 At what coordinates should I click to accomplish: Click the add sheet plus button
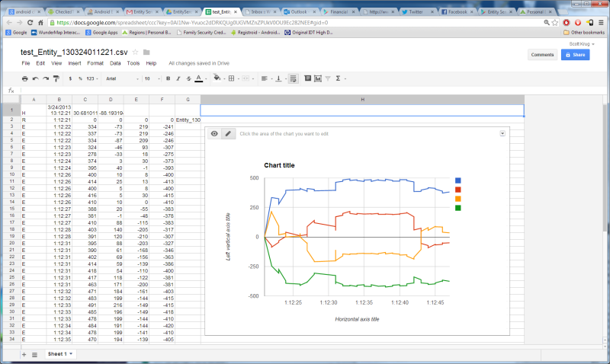pos(24,354)
